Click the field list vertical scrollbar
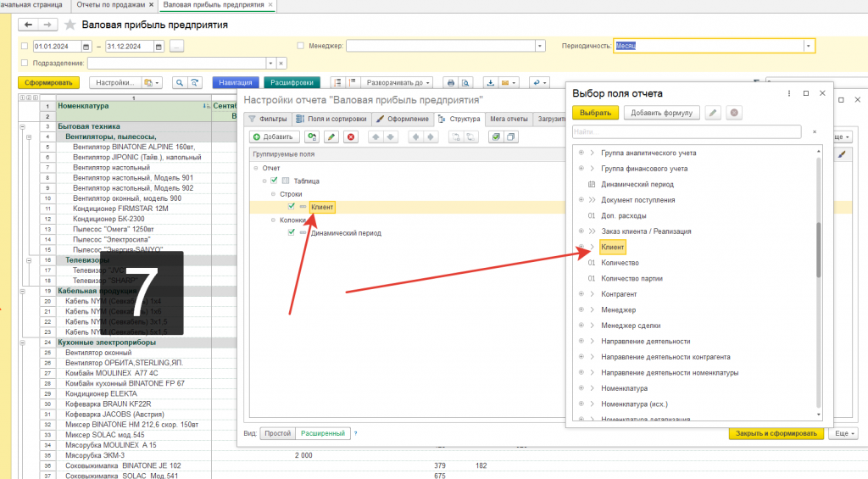868x479 pixels. 818,249
